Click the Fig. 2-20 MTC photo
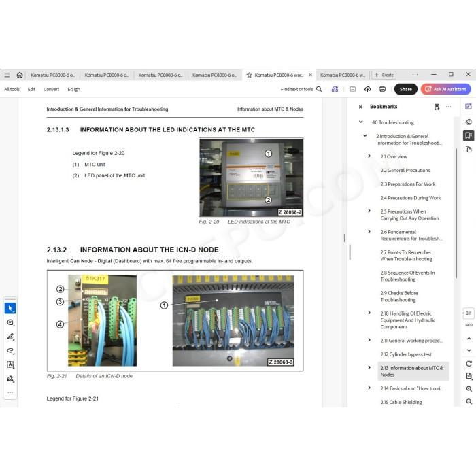The height and width of the screenshot is (476, 476). coord(251,177)
